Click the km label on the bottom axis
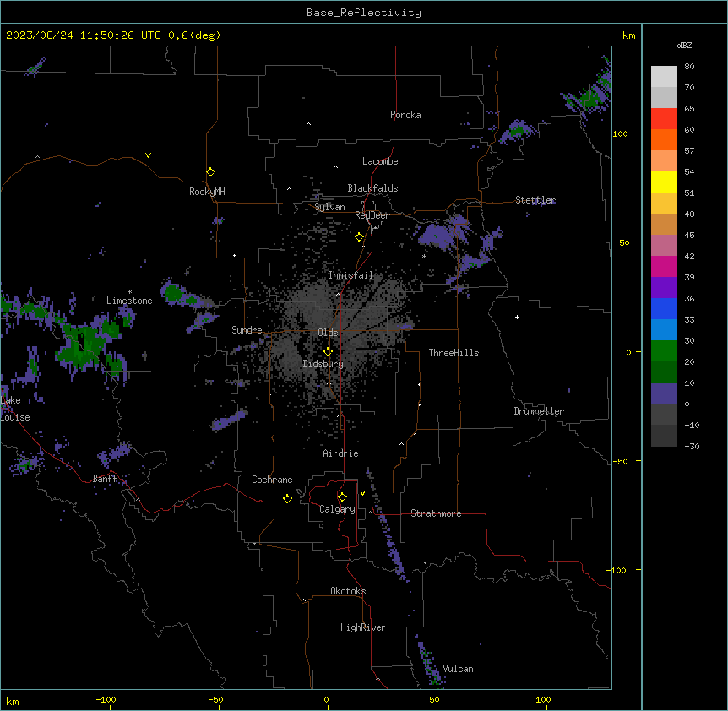Viewport: 728px width, 711px height. [13, 701]
